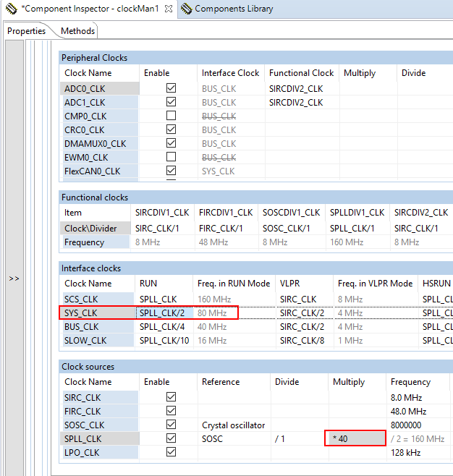Open the Properties tab

(x=26, y=31)
